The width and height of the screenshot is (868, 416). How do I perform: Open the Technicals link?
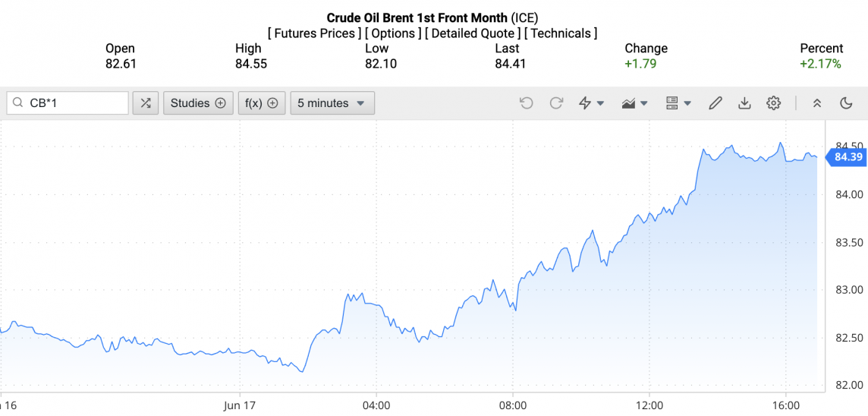561,33
